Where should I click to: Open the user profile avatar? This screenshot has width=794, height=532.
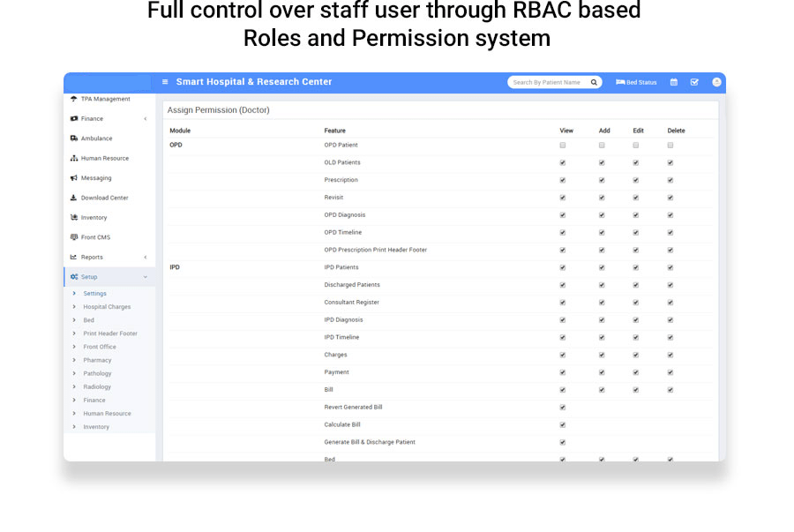tap(716, 82)
